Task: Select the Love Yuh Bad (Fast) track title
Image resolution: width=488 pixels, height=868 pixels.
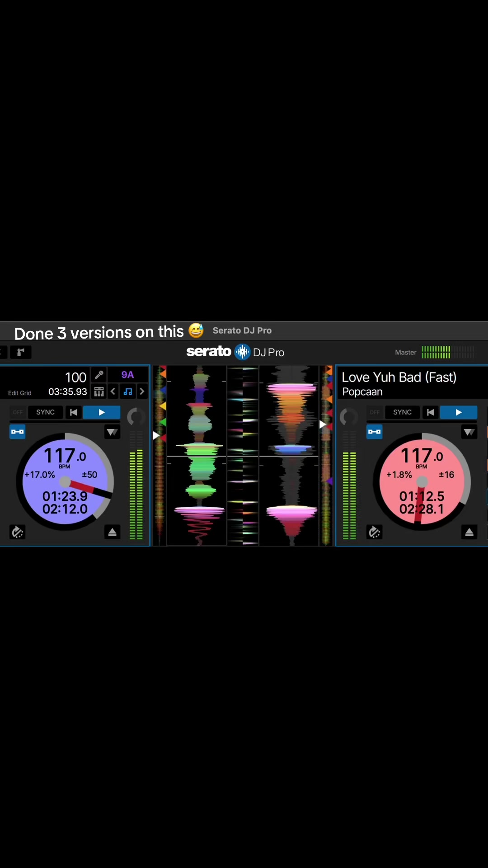Action: (399, 377)
